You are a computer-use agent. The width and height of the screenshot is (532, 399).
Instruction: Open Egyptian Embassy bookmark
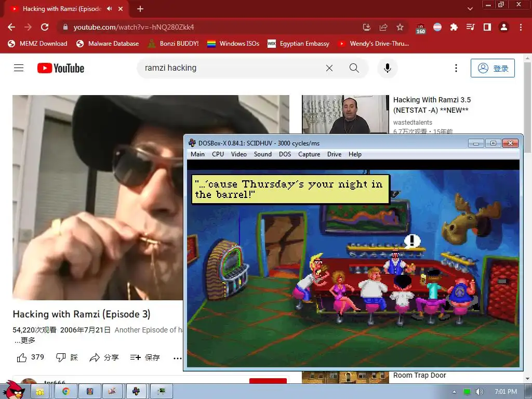click(299, 44)
